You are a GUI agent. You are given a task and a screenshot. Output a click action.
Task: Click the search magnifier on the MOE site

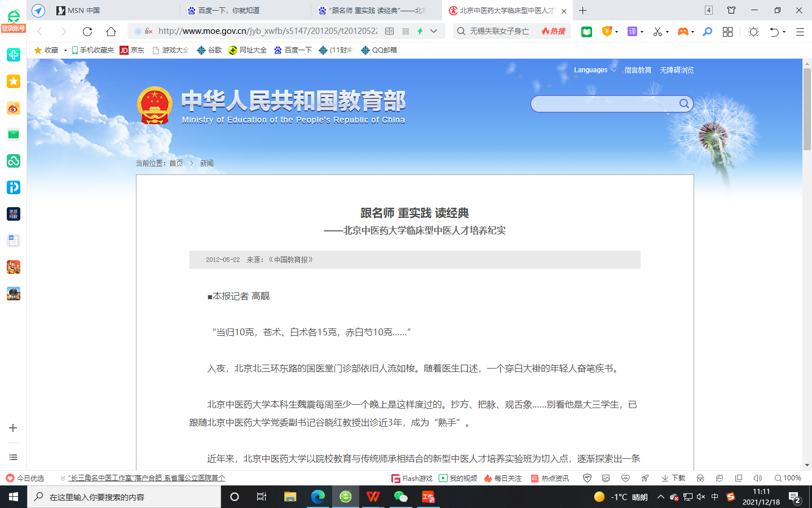683,103
